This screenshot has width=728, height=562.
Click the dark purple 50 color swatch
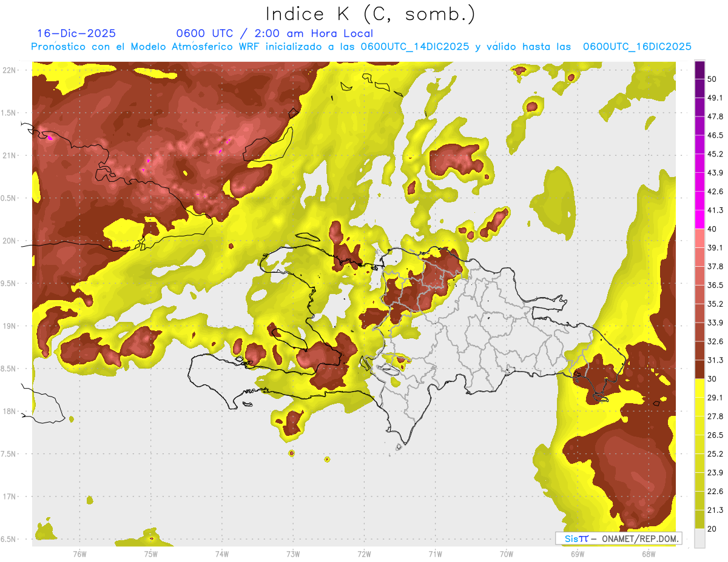(x=699, y=70)
